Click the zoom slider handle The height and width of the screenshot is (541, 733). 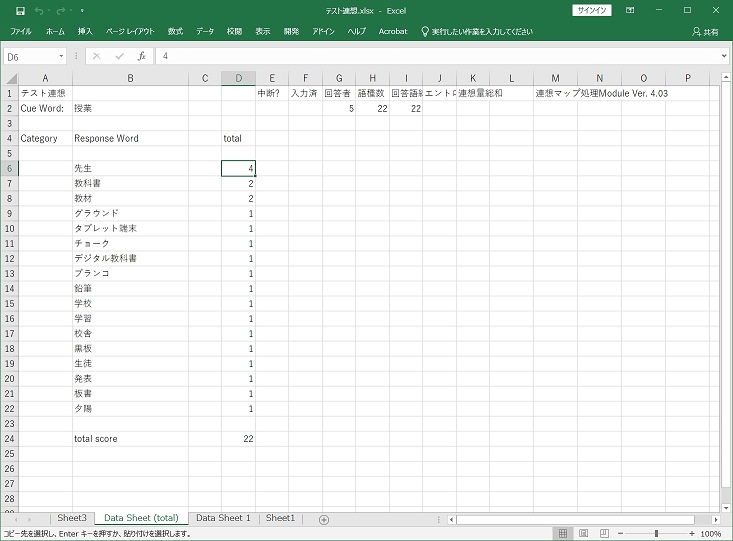click(656, 534)
